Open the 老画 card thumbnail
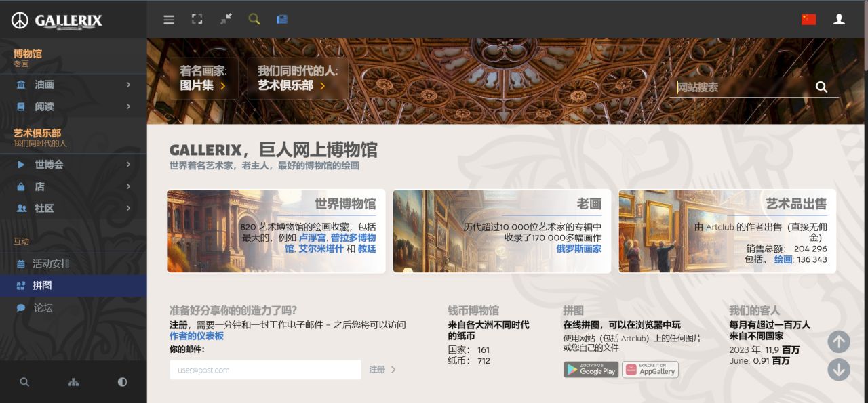The height and width of the screenshot is (403, 868). tap(502, 231)
